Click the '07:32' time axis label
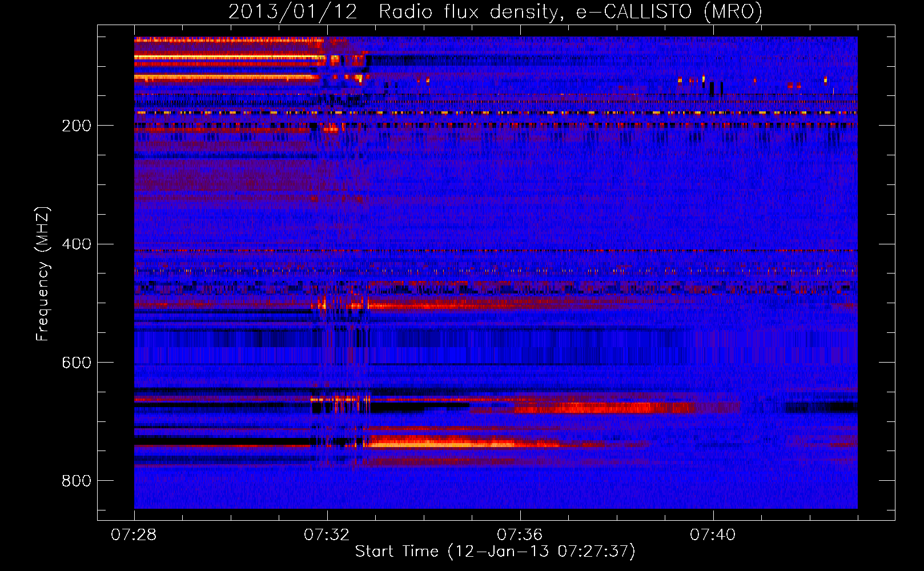This screenshot has width=924, height=571. point(327,535)
